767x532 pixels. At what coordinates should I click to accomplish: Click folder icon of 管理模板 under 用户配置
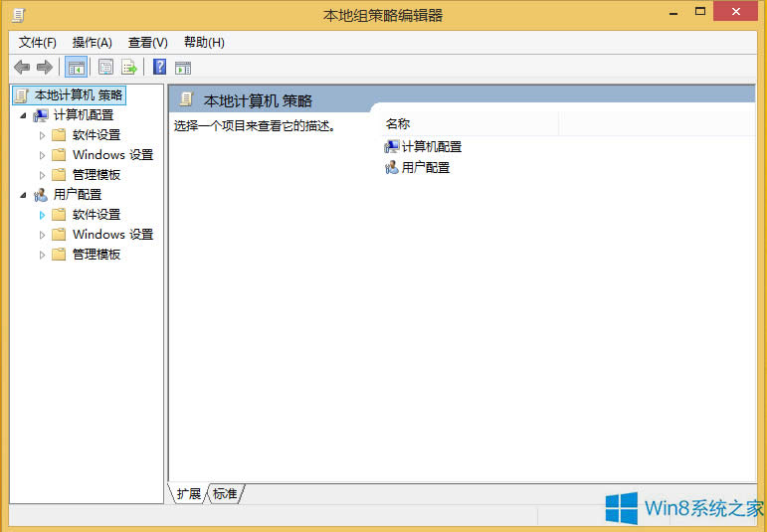tap(59, 255)
